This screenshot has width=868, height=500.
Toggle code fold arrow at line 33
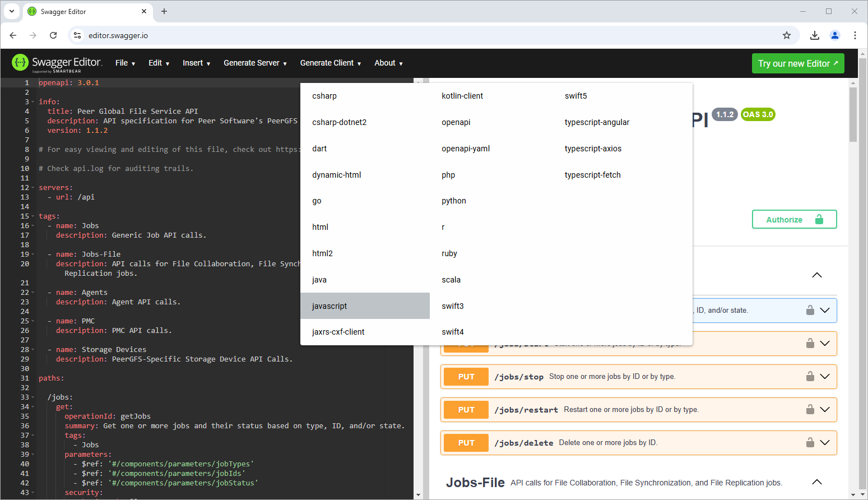(33, 397)
